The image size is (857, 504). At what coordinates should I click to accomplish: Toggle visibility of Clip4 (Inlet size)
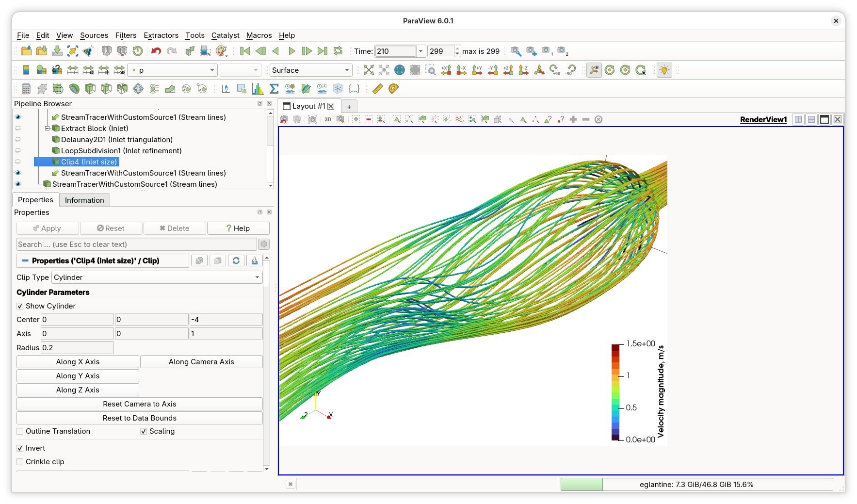tap(18, 162)
